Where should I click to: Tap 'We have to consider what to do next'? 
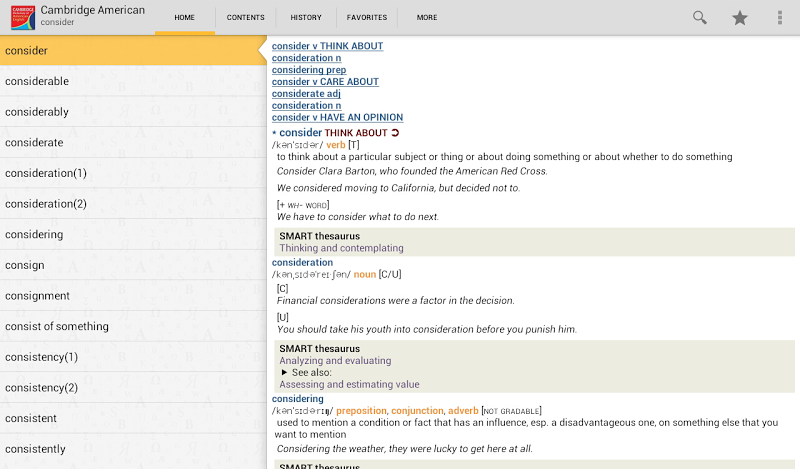pyautogui.click(x=358, y=217)
